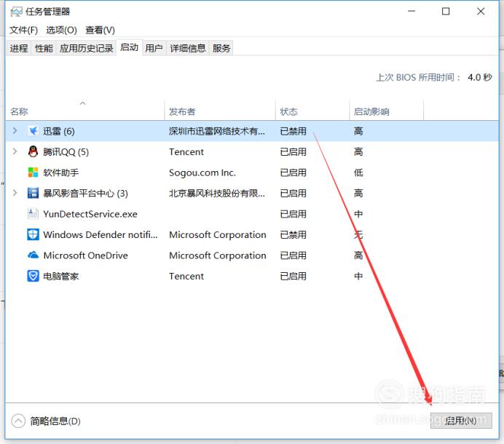Click the 中 impact value for YunDetectService.exe
Viewport: 504px width, 444px height.
pos(358,214)
